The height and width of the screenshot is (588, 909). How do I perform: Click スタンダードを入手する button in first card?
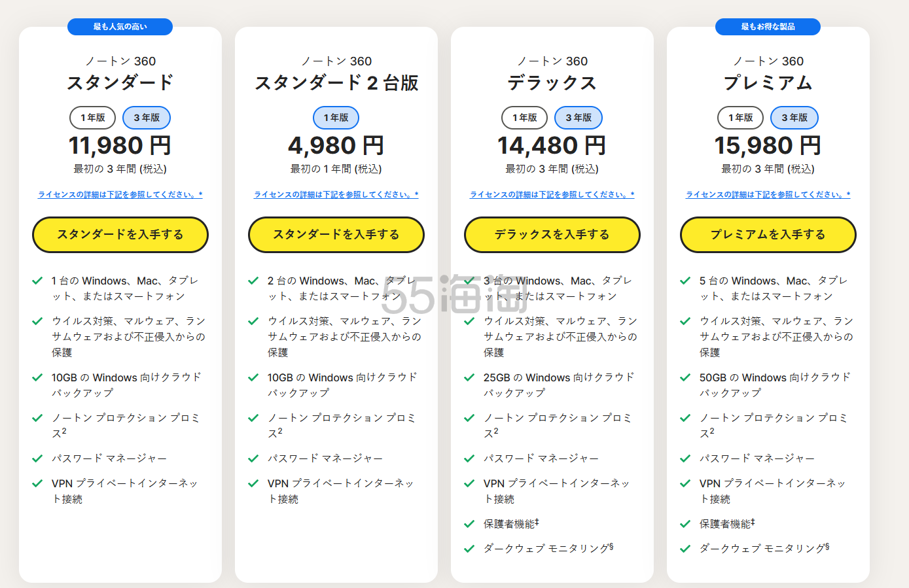point(120,235)
